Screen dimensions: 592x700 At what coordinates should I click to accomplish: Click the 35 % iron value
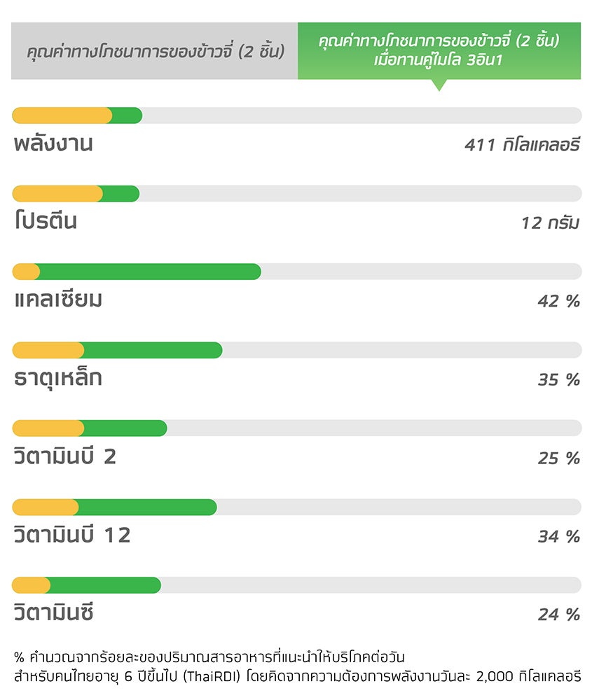(x=559, y=380)
